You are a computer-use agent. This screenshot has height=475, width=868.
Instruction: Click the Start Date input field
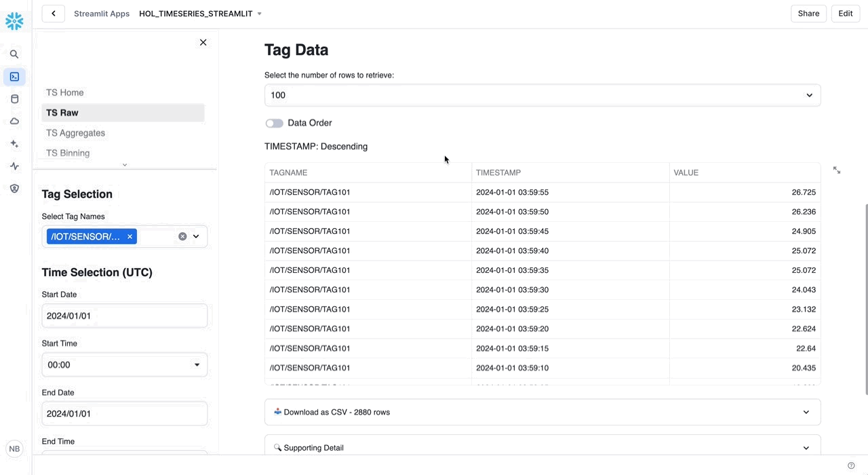[x=125, y=316]
